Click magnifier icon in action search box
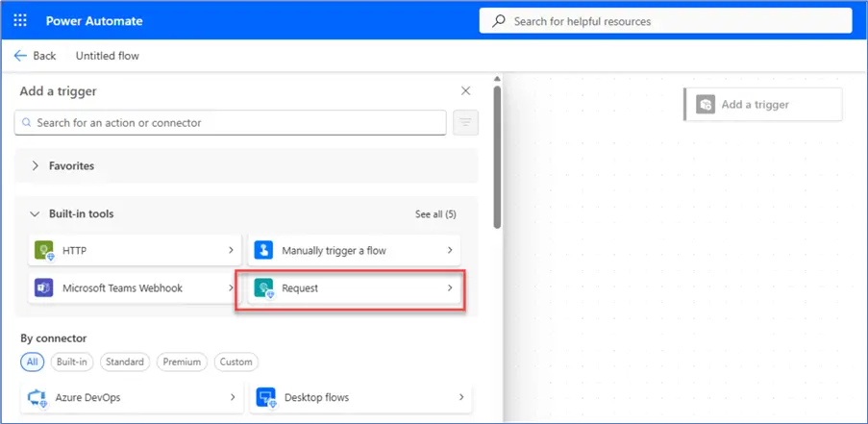The image size is (868, 424). click(x=26, y=122)
